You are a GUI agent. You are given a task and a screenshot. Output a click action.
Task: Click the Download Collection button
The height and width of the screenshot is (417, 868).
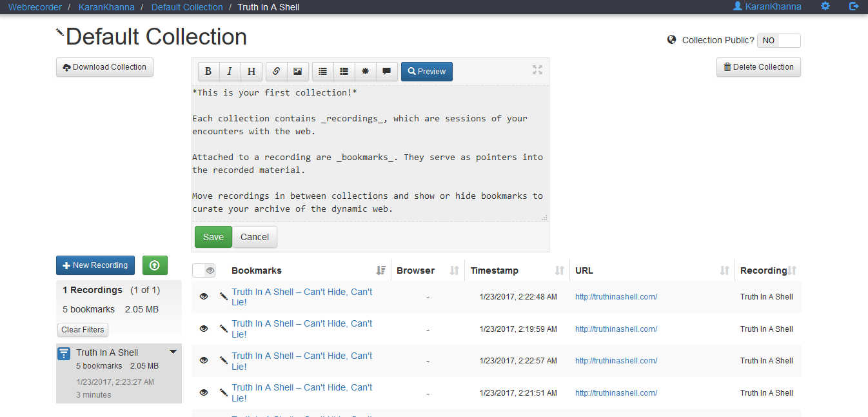click(104, 67)
